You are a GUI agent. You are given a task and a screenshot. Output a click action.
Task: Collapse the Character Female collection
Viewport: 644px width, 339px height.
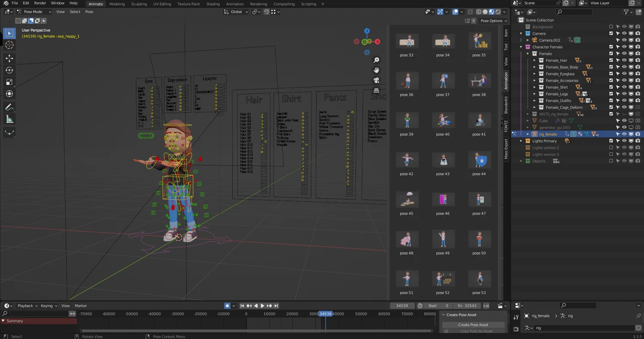pos(521,47)
